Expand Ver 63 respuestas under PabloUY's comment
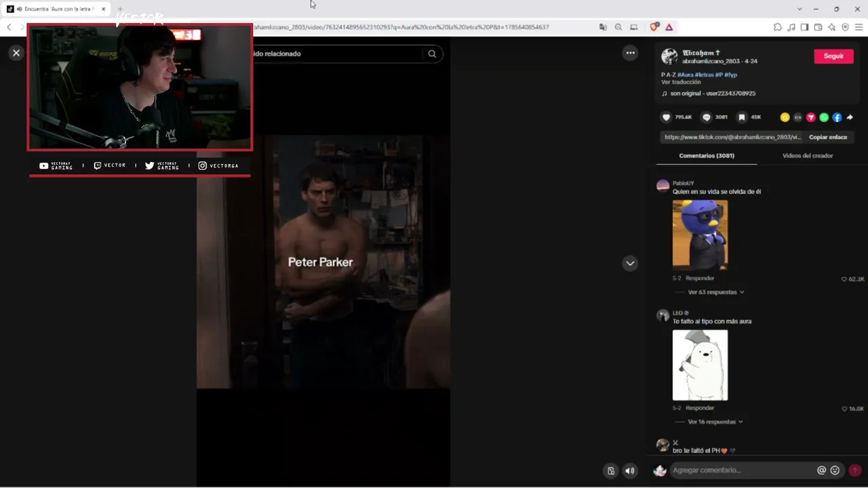Screen dimensions: 868x488 click(x=715, y=292)
